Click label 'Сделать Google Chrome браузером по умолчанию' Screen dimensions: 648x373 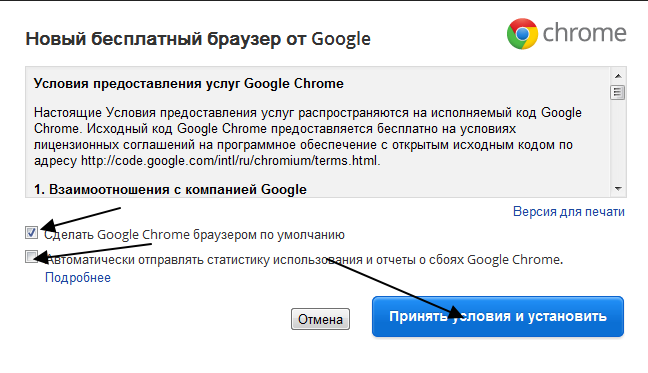pos(194,235)
